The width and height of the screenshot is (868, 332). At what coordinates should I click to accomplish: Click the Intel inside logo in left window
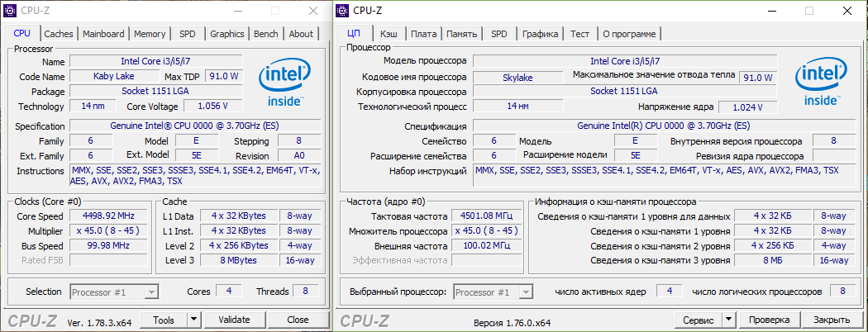pos(286,85)
